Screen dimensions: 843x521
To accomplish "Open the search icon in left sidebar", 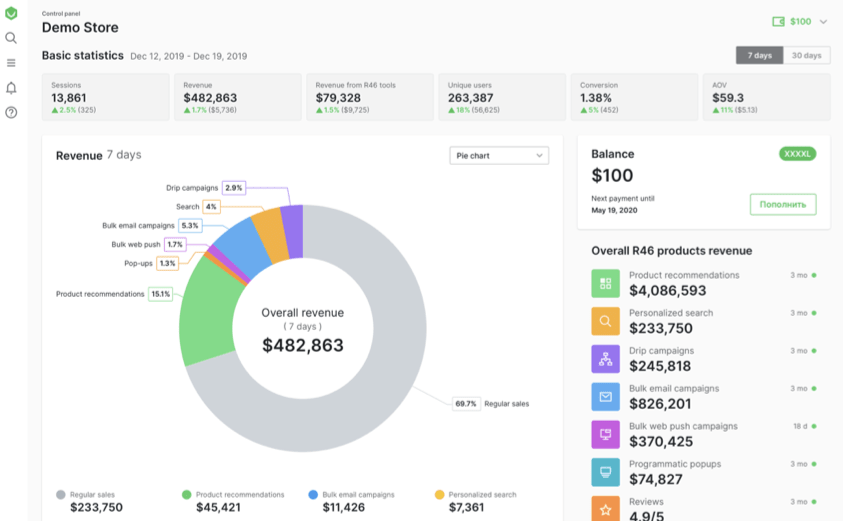I will point(11,38).
